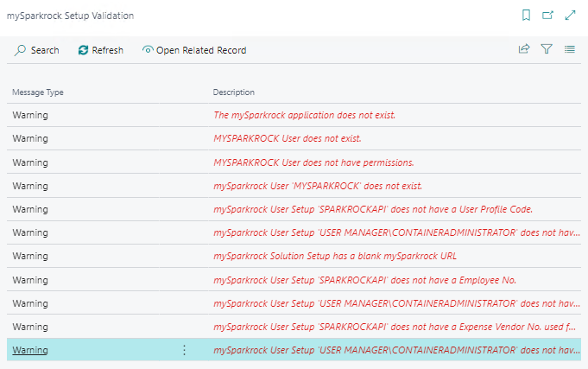Click Warning cell in 'blank mySparkrock URL' row

pos(30,256)
